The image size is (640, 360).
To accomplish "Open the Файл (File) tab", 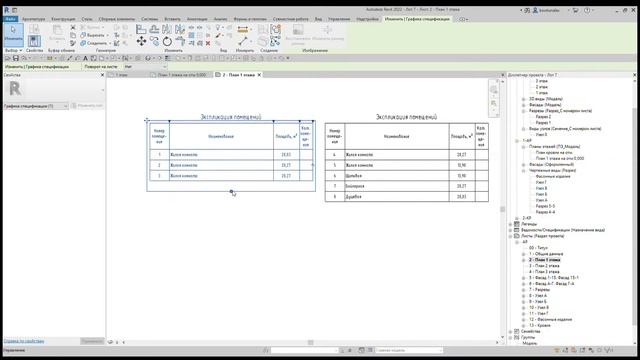I will [x=10, y=19].
